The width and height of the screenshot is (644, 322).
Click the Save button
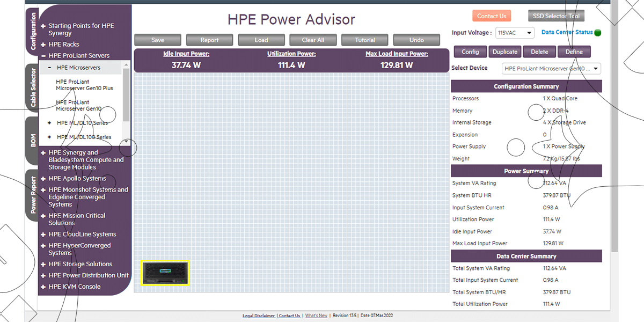point(158,40)
